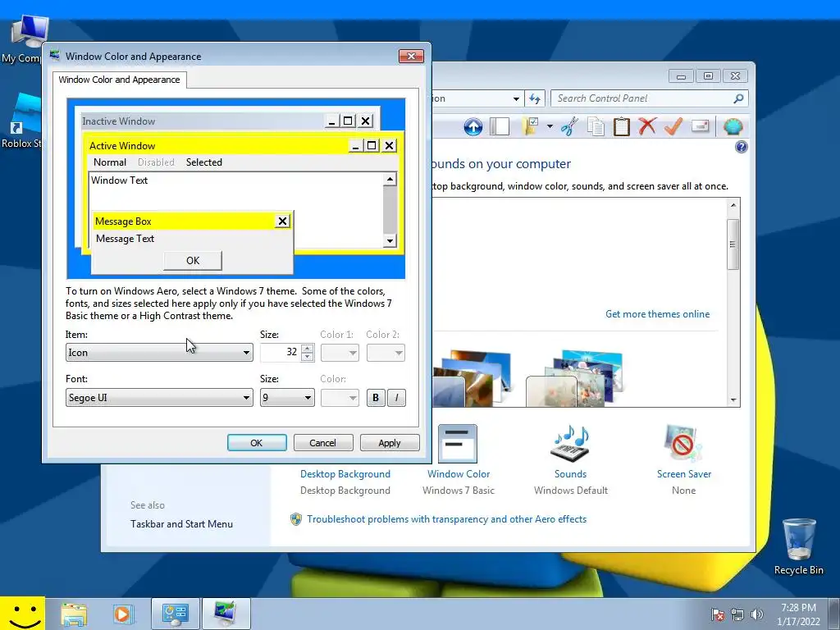The image size is (840, 630).
Task: Click the clipboard Paste icon
Action: [622, 127]
